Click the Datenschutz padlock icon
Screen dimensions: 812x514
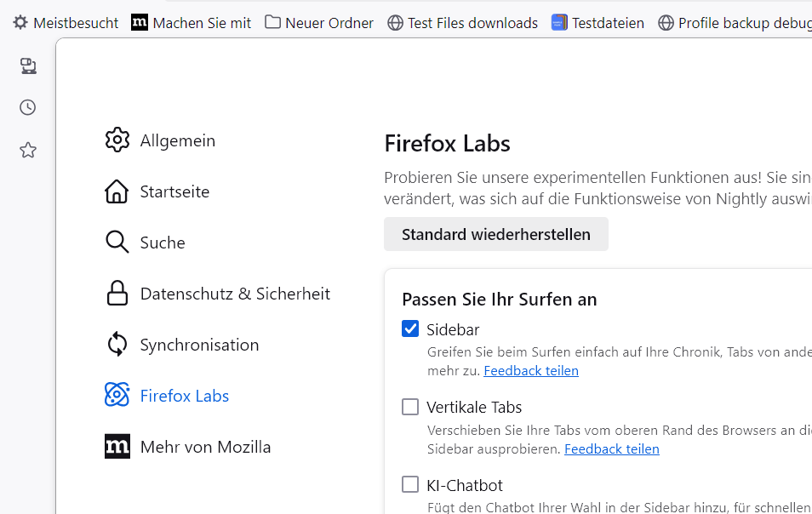click(117, 294)
